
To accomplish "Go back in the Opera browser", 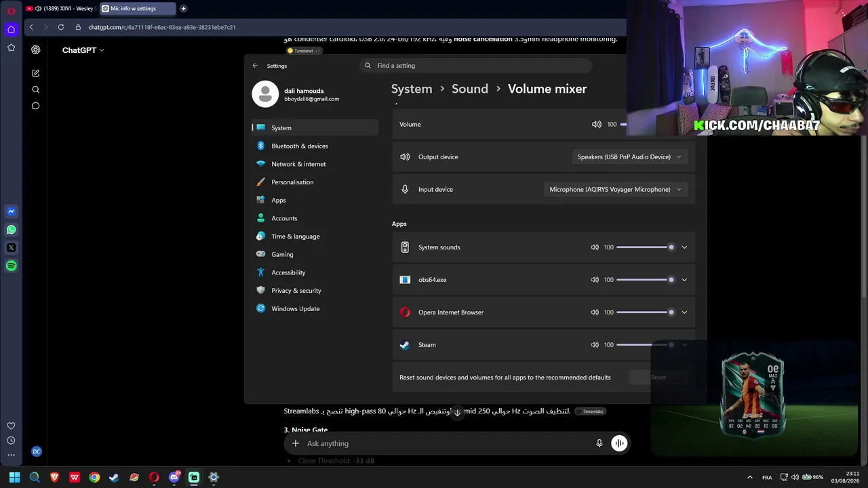I will pos(31,27).
